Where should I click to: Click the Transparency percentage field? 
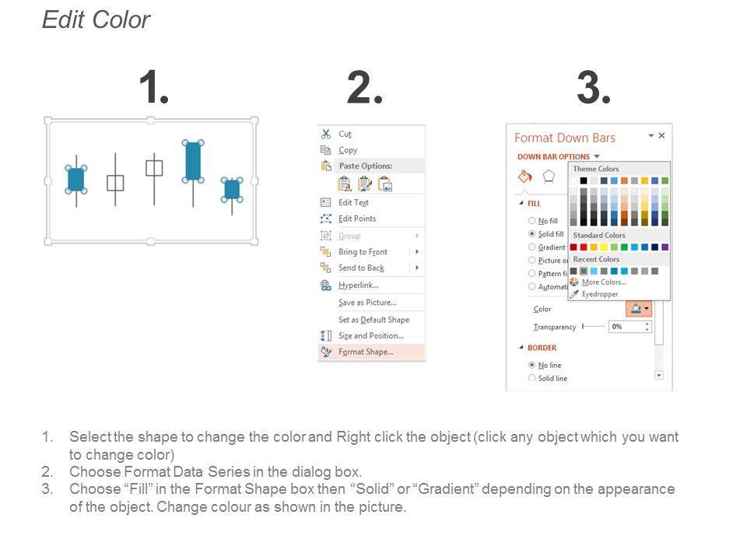coord(627,327)
